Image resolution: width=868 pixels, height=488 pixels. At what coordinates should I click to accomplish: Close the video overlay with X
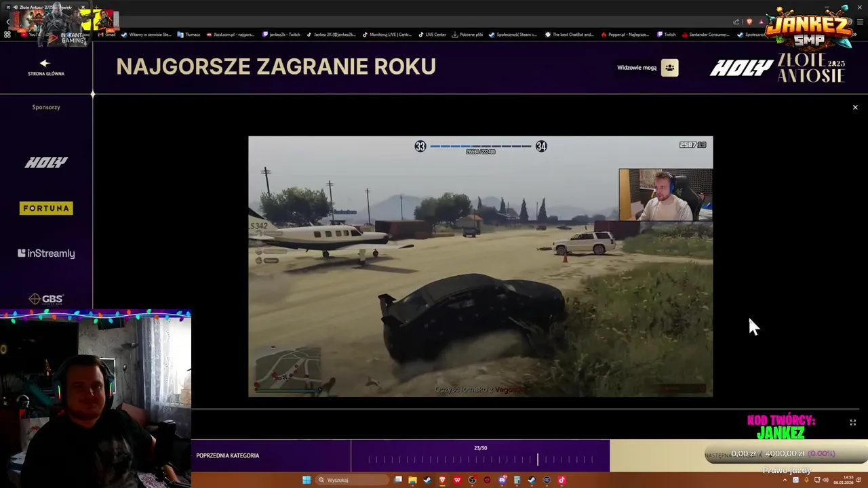click(x=855, y=107)
